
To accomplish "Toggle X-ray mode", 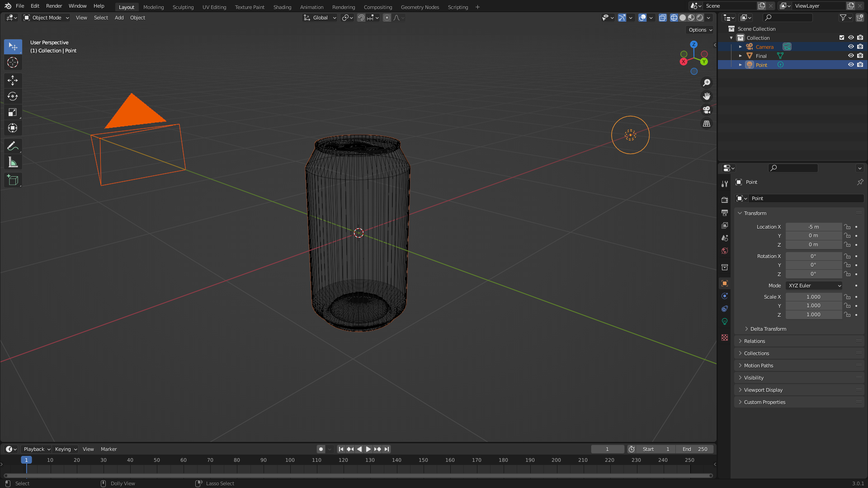I will 662,18.
